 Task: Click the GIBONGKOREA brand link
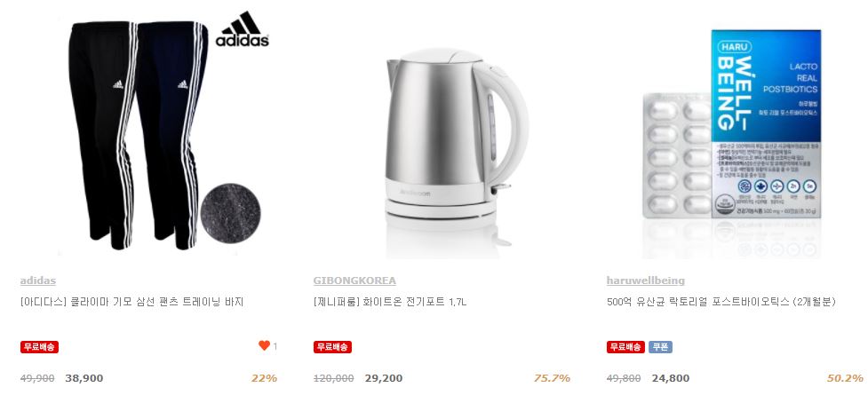click(354, 281)
